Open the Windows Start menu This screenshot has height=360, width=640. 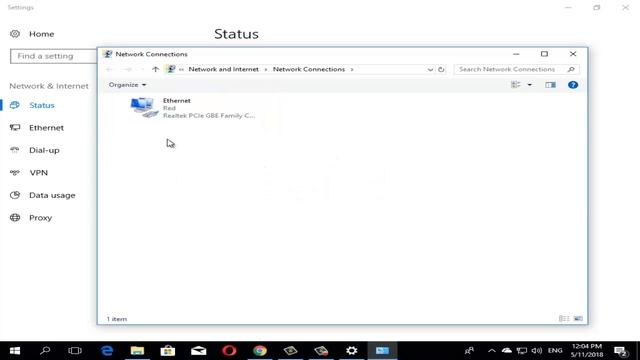tap(15, 351)
